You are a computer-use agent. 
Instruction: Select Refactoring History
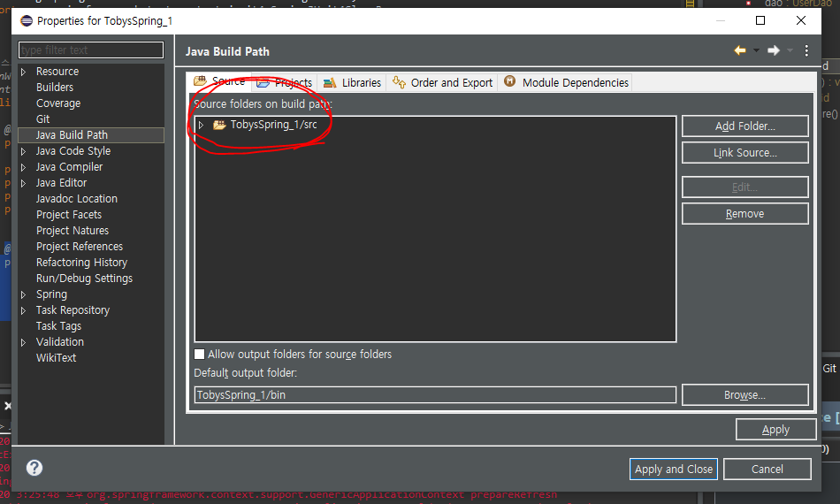[x=81, y=263]
